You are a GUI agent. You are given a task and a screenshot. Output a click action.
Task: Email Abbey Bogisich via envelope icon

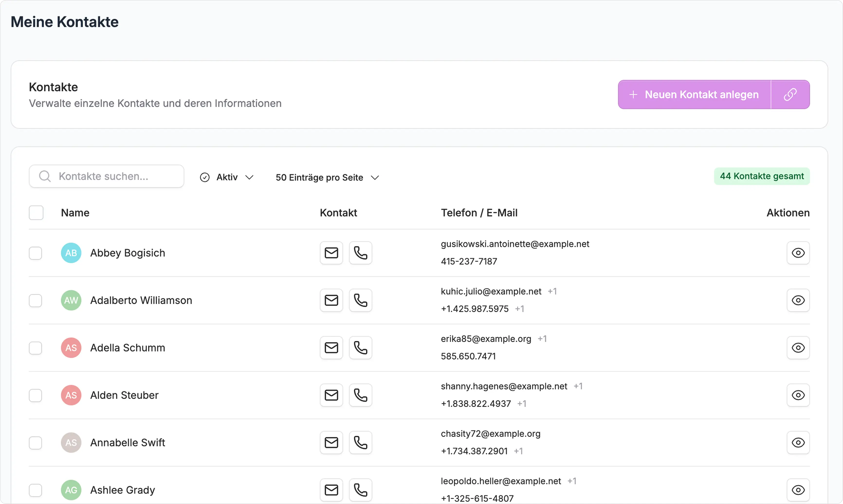click(331, 253)
